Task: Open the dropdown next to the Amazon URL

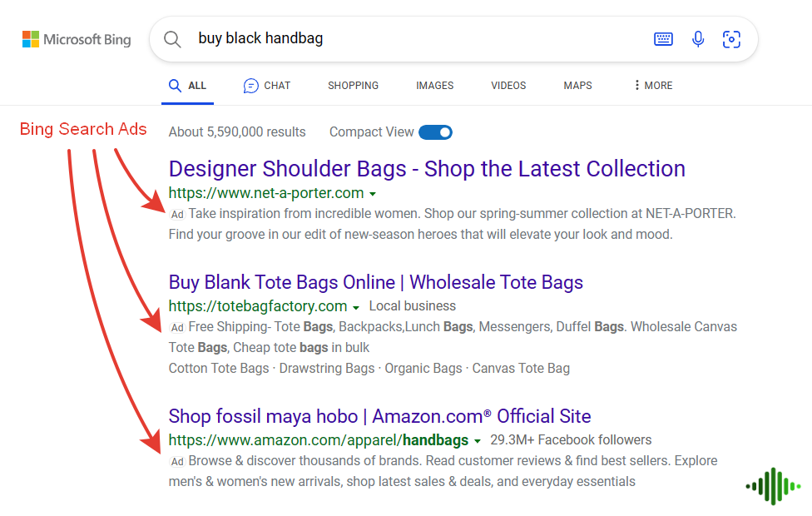Action: (x=478, y=440)
